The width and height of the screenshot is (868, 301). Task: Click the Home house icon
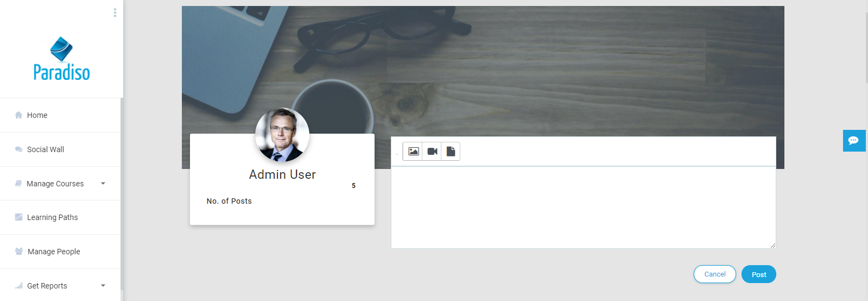(18, 115)
